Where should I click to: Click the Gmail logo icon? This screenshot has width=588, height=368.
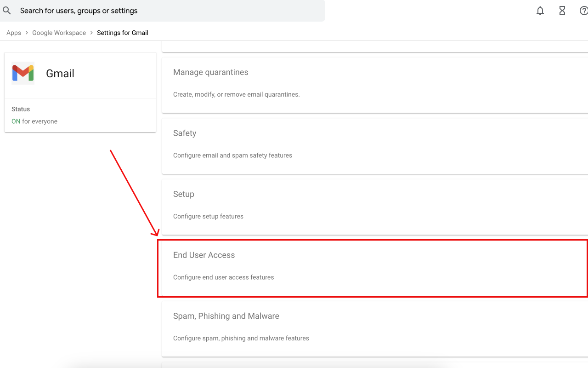[x=23, y=73]
